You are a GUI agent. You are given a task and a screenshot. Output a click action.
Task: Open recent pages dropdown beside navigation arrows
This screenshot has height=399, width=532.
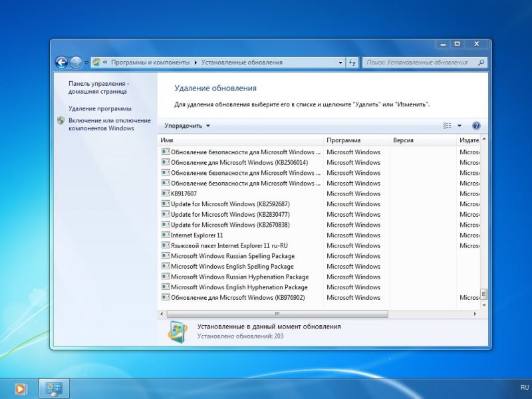86,63
